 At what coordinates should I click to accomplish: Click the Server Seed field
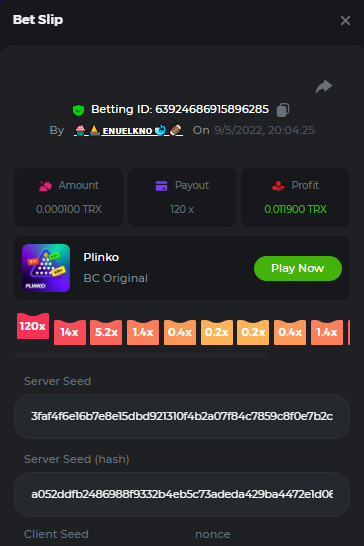point(182,416)
